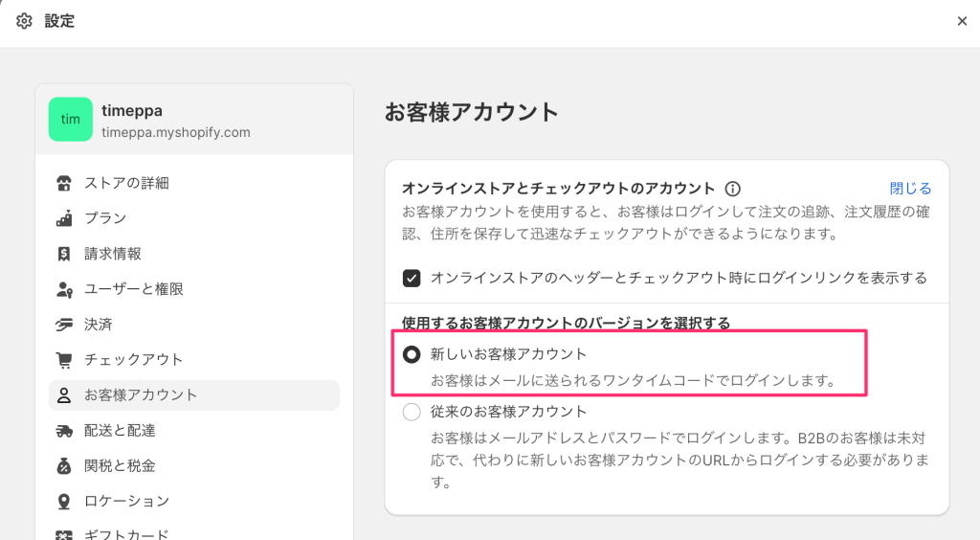
Task: Click the users and permissions icon
Action: click(64, 289)
